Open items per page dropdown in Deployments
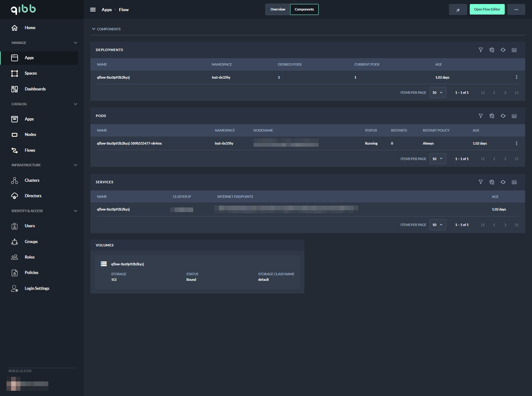This screenshot has width=532, height=396. (438, 93)
